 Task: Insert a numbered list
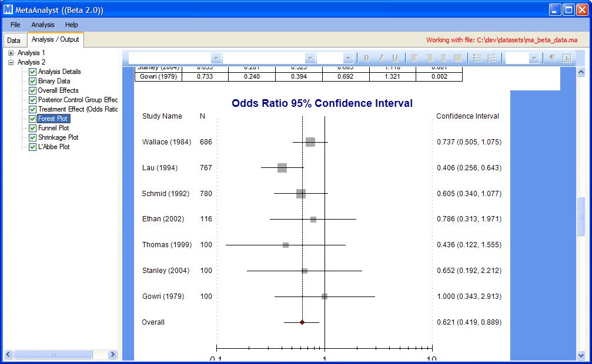491,58
